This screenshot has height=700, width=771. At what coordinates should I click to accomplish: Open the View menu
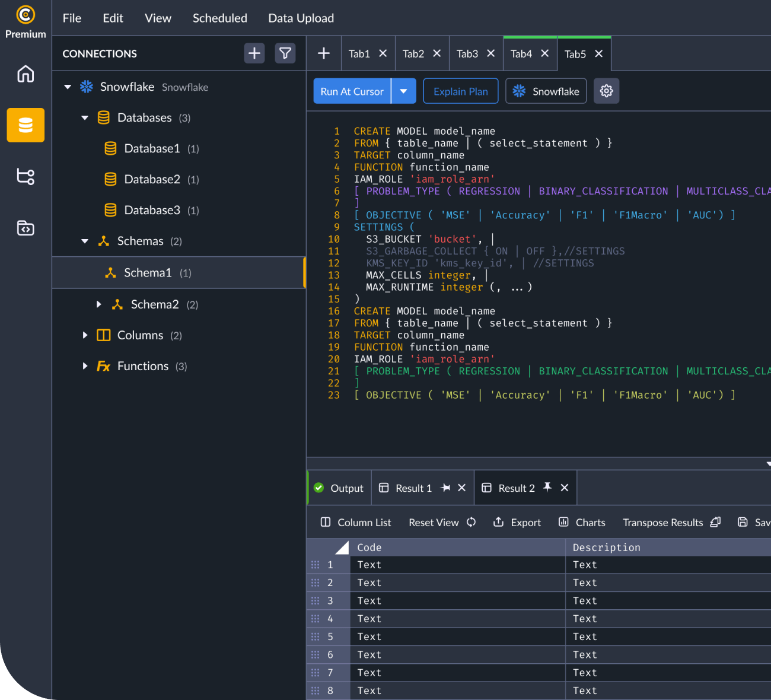(x=158, y=18)
